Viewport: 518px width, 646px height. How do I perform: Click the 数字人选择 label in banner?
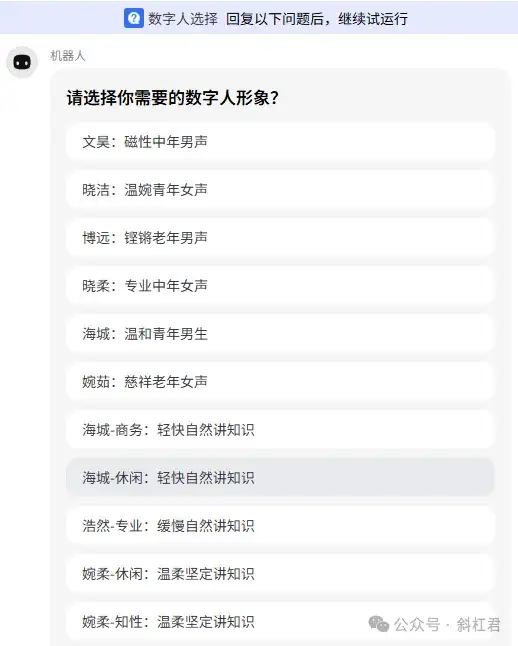183,19
